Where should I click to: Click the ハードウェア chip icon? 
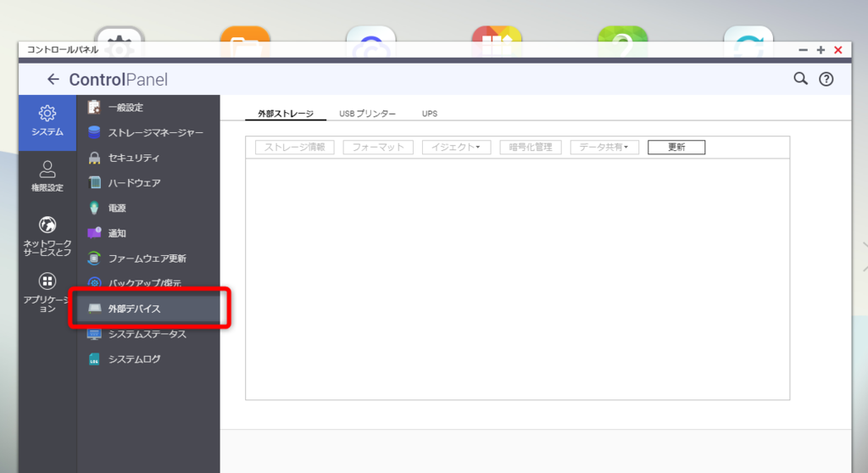94,183
